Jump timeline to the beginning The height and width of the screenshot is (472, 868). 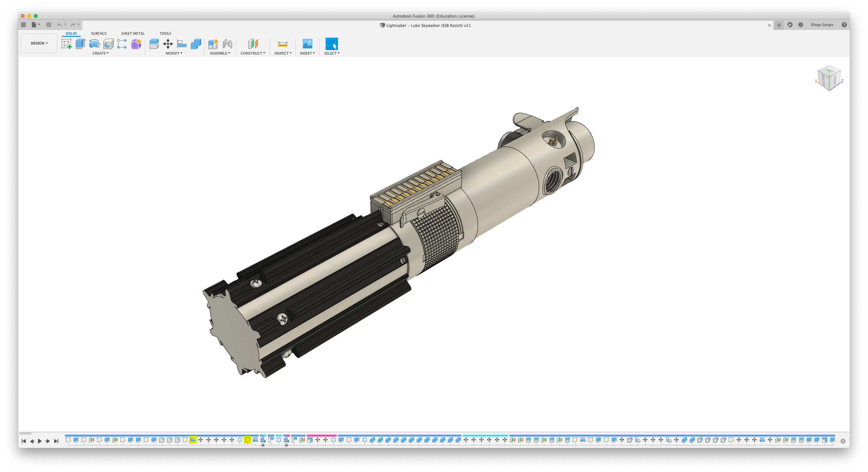coord(24,441)
